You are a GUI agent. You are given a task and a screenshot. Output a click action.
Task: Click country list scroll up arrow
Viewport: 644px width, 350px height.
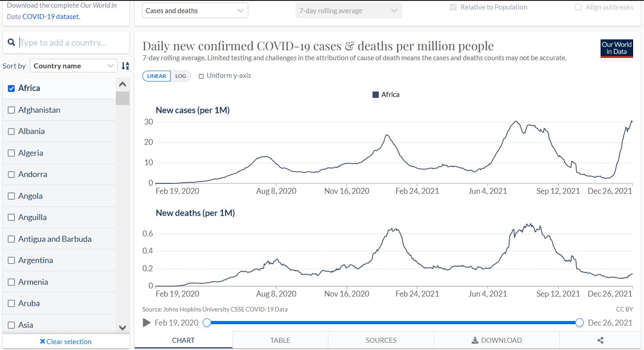coord(122,84)
